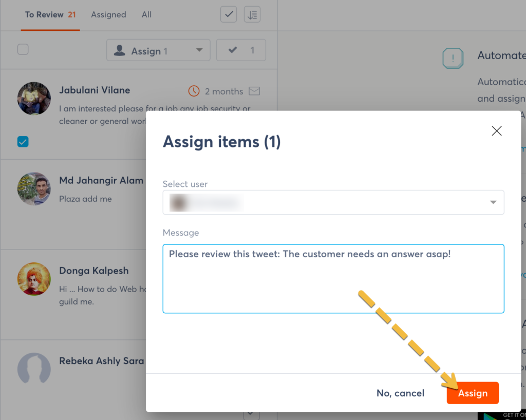Click Jabulani Vilane's profile picture

tap(34, 99)
